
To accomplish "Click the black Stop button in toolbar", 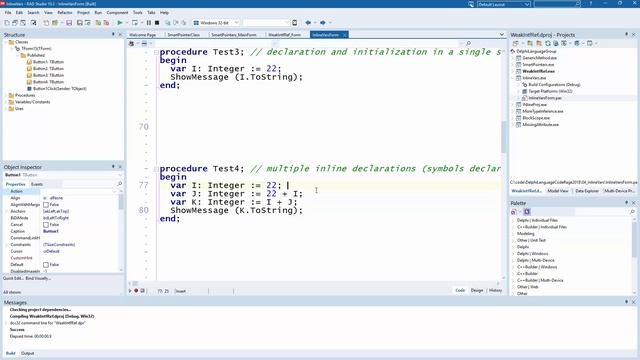I will [157, 23].
